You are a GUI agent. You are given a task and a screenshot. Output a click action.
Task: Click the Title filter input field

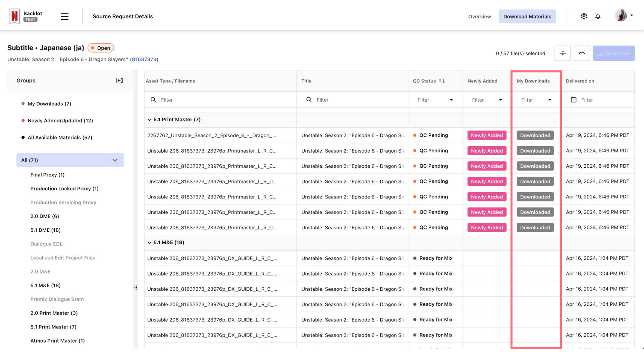pyautogui.click(x=352, y=100)
